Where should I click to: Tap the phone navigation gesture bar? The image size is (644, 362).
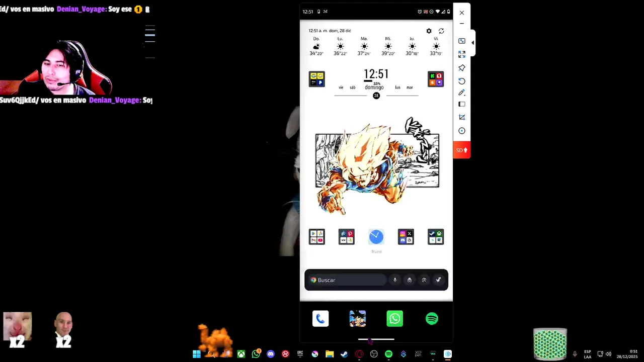click(376, 339)
